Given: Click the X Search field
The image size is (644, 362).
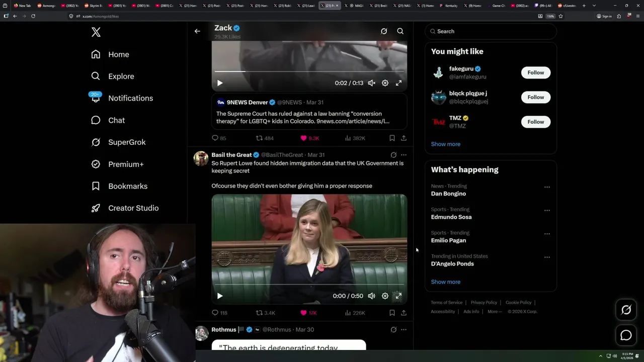Looking at the screenshot, I should click(491, 31).
